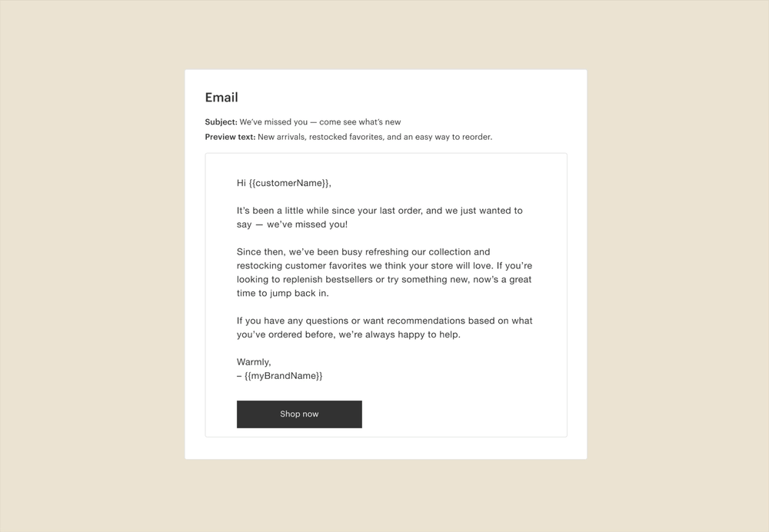The width and height of the screenshot is (769, 532).
Task: Click the {{customerName}} placeholder
Action: point(289,183)
